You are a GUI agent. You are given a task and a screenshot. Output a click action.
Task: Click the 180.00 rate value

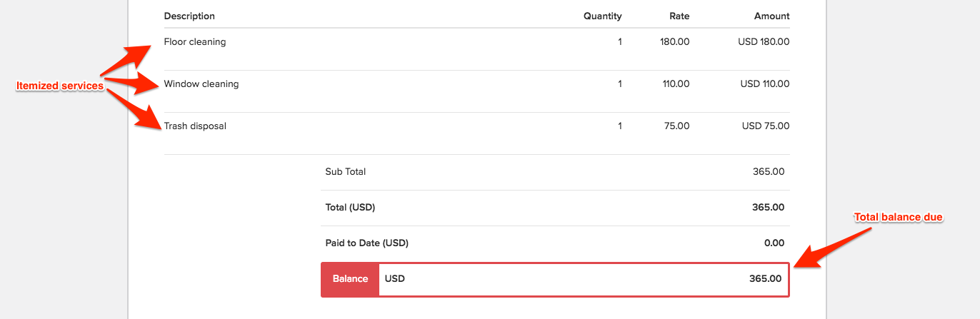675,42
